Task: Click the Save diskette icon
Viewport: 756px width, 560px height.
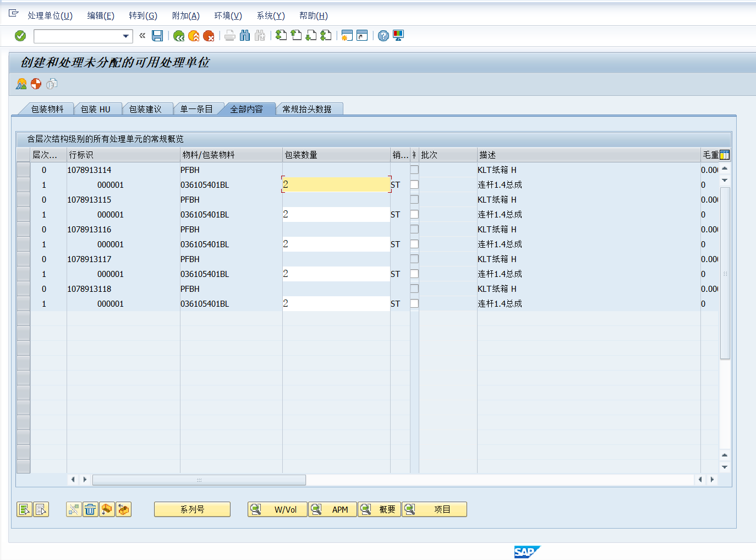Action: pyautogui.click(x=157, y=36)
